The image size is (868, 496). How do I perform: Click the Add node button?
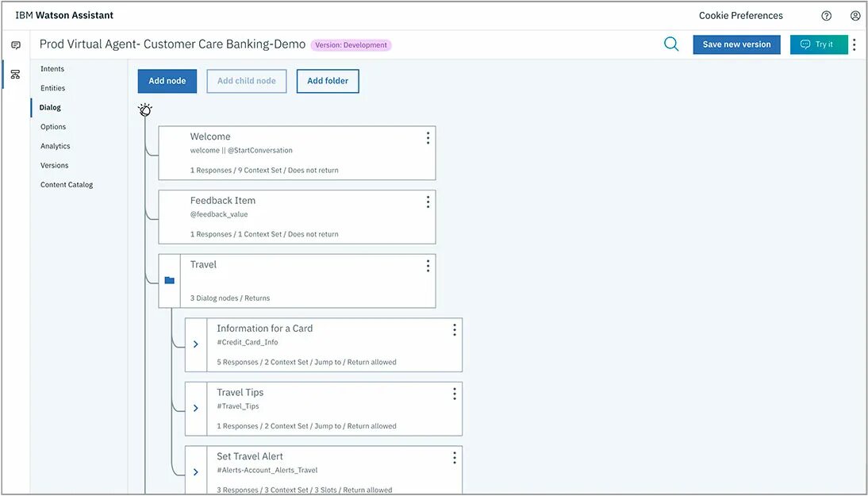click(x=167, y=81)
